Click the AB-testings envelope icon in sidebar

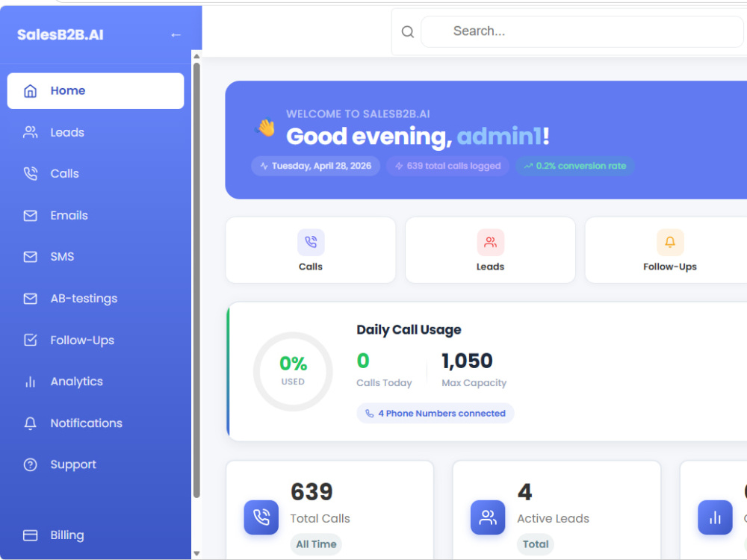(x=30, y=299)
